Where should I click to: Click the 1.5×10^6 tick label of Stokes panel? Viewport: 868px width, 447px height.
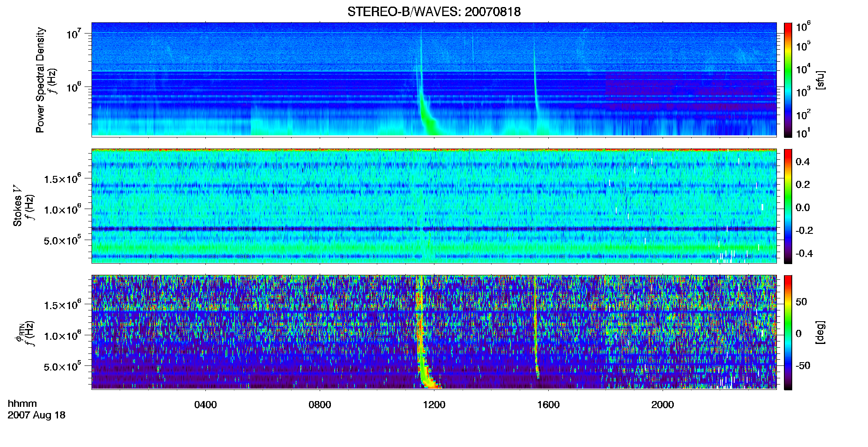coord(62,179)
